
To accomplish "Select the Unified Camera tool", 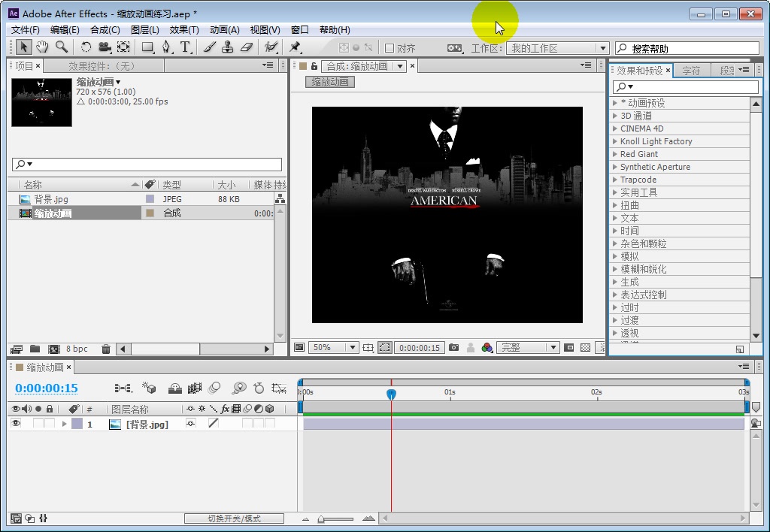I will [105, 47].
